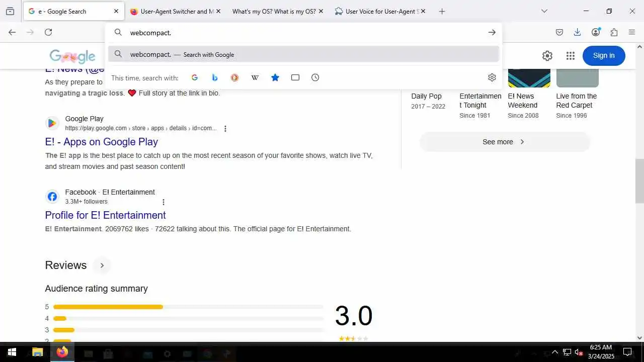Open Google quick settings gear
644x362 pixels.
pyautogui.click(x=547, y=56)
